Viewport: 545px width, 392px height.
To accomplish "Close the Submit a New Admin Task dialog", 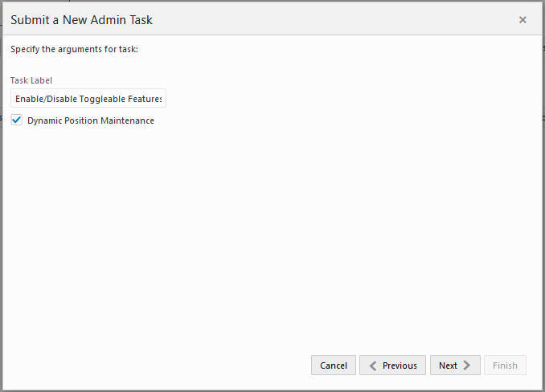I will click(x=522, y=20).
